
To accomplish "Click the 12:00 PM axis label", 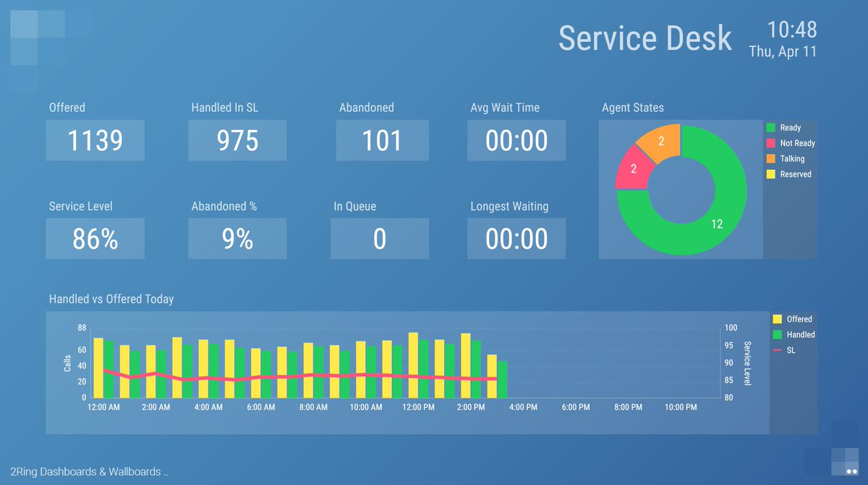I will point(419,408).
